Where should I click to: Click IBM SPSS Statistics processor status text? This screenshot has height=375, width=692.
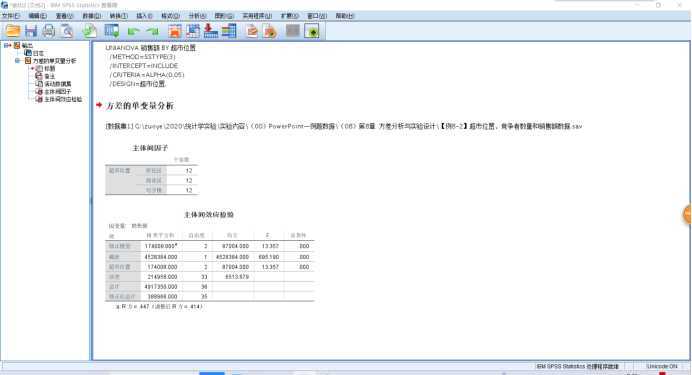577,367
